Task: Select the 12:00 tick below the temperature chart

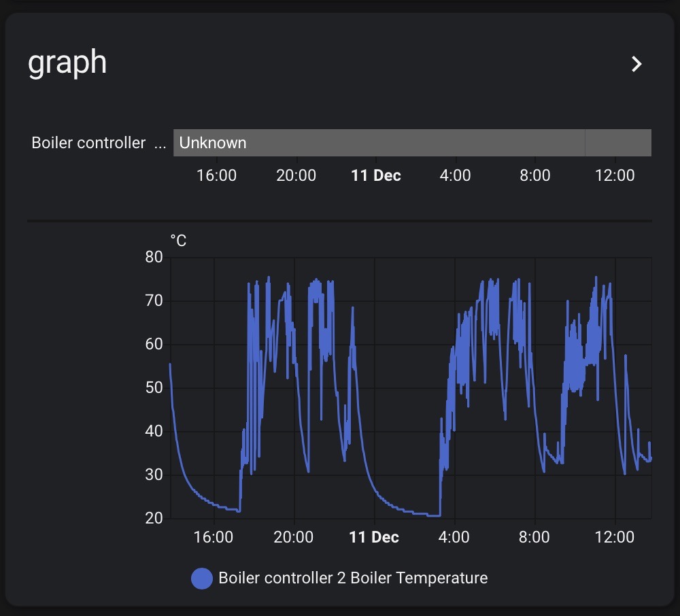Action: [x=614, y=537]
